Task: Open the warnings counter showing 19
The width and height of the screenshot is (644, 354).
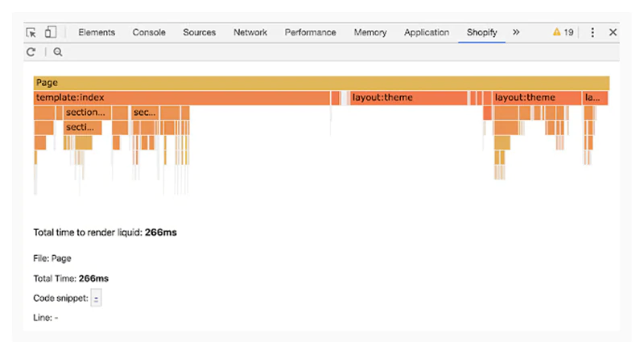Action: click(563, 32)
